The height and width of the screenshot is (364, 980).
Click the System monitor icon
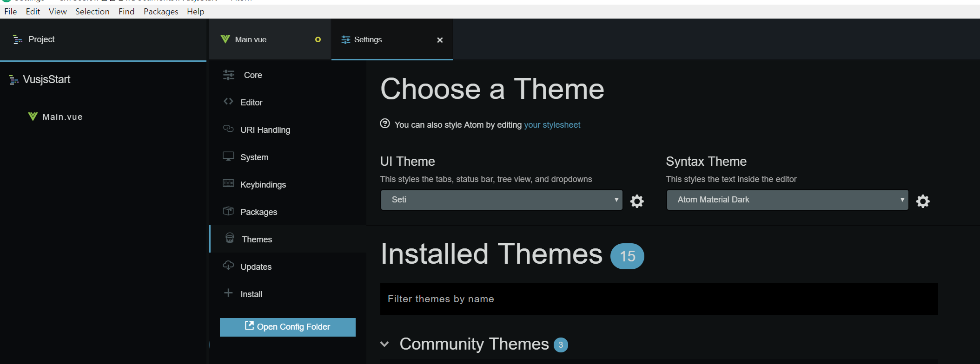228,156
